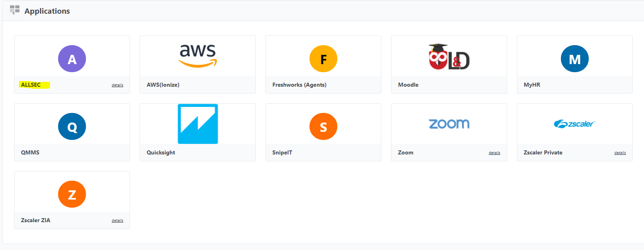The image size is (644, 250).
Task: Open the Zscaler ZIA orange Z icon
Action: point(72,194)
